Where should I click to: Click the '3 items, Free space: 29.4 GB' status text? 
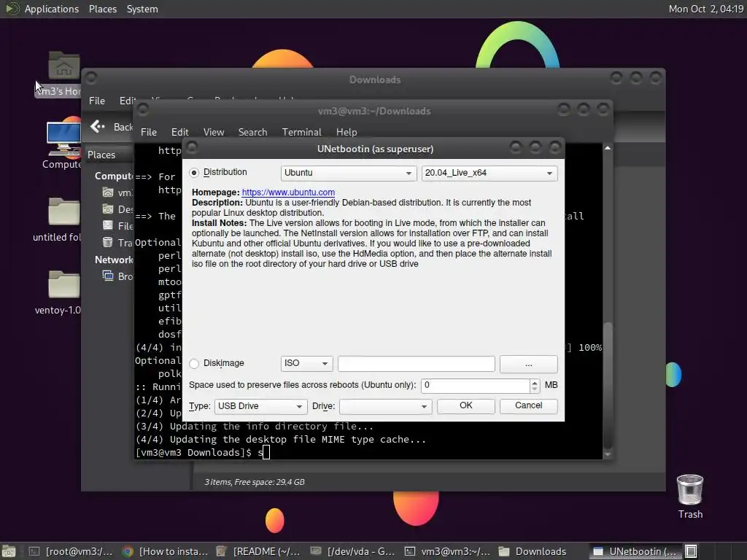point(255,482)
